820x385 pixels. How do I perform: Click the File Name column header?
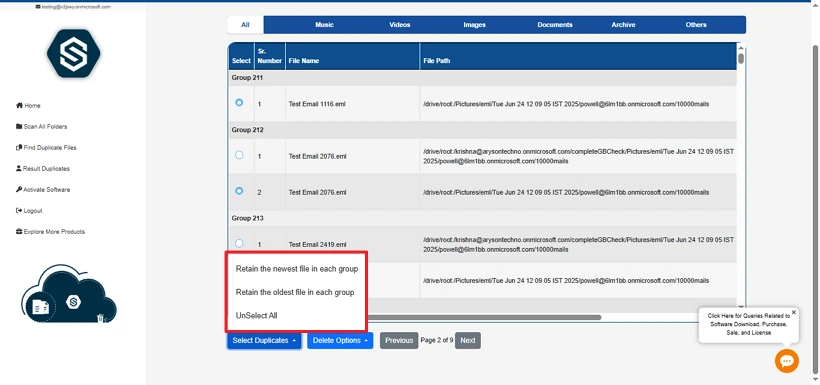[352, 56]
